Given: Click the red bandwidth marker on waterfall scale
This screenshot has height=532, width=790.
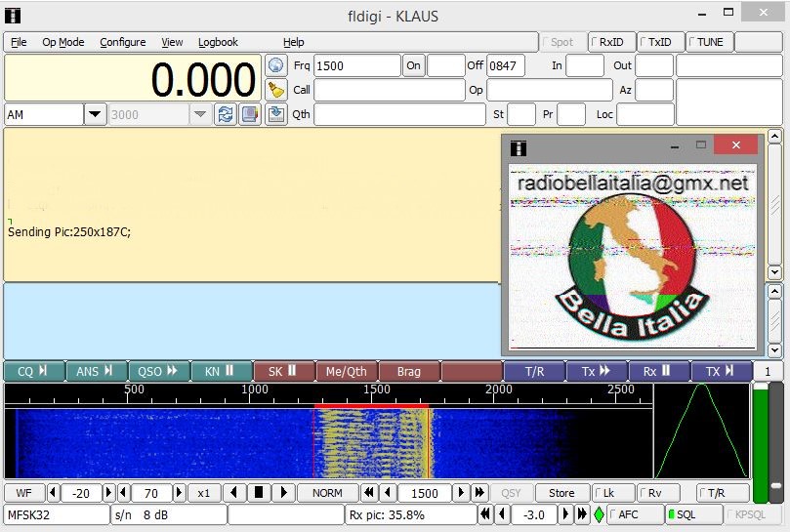Looking at the screenshot, I should pyautogui.click(x=371, y=405).
